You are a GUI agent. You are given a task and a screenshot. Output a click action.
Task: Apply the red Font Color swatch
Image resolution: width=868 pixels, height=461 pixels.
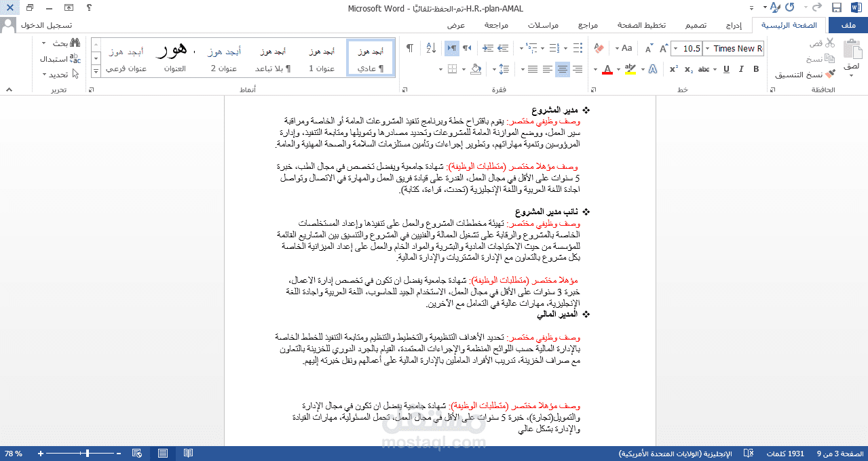607,69
